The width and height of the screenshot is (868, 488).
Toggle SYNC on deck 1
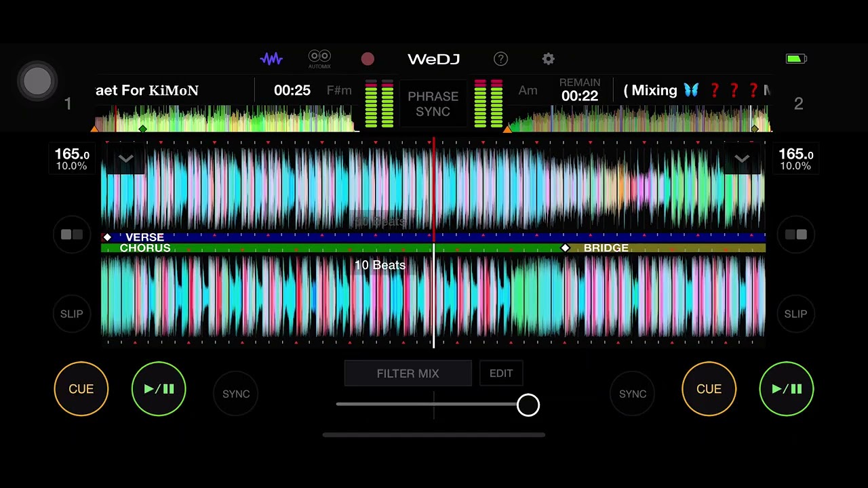click(236, 394)
